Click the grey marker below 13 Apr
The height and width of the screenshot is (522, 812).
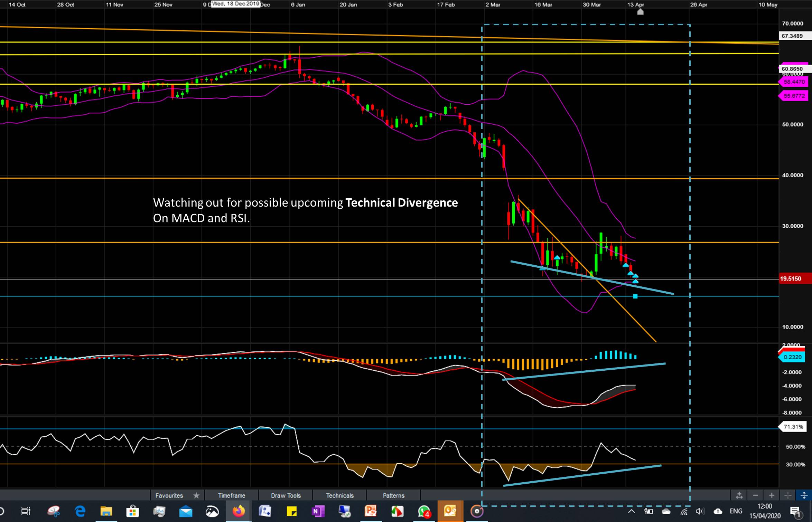640,12
